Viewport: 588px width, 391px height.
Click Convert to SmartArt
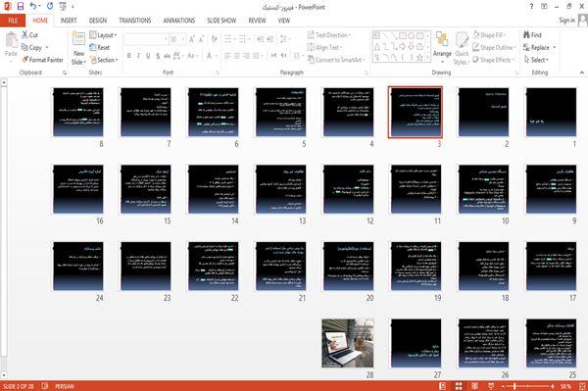(x=337, y=60)
